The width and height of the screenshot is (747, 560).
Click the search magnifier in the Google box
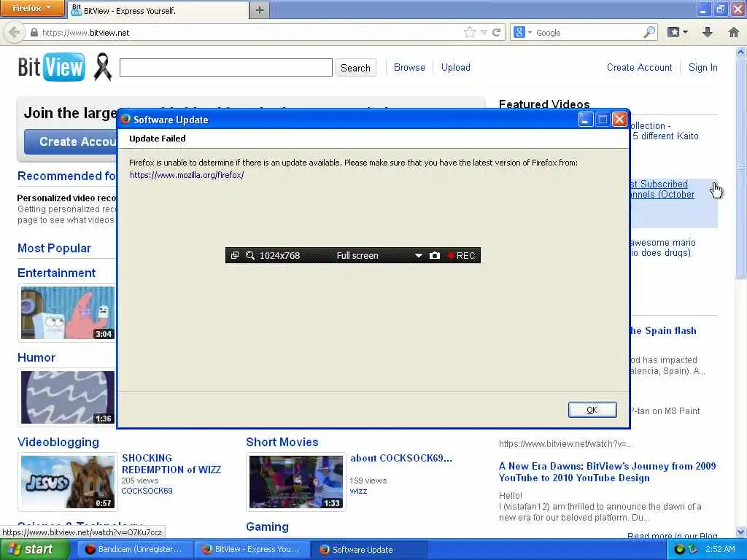649,32
